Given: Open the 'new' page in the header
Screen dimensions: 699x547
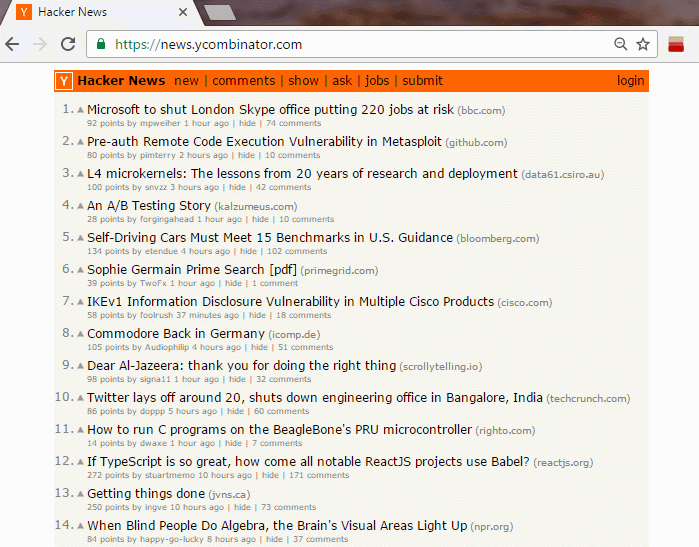Looking at the screenshot, I should click(x=186, y=81).
